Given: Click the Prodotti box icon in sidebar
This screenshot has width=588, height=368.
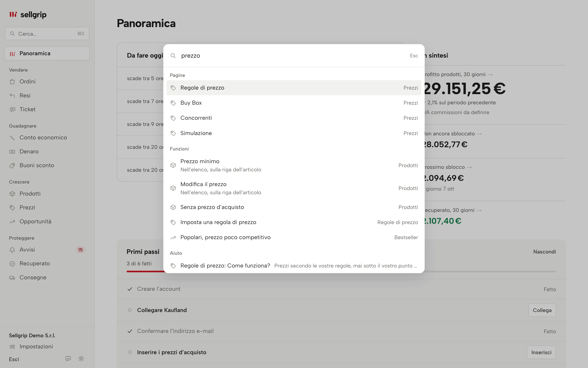Looking at the screenshot, I should click(x=12, y=194).
